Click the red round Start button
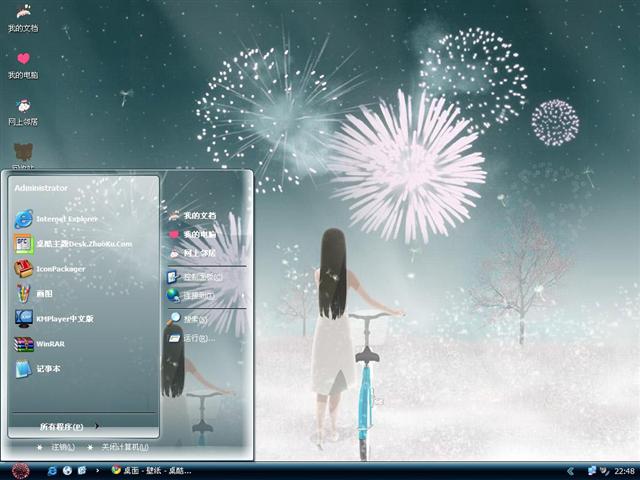The image size is (640, 480). (20, 471)
